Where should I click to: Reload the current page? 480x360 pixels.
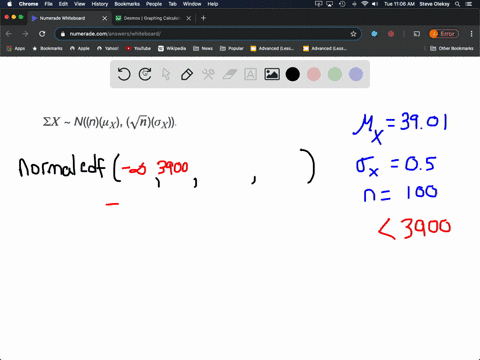42,34
